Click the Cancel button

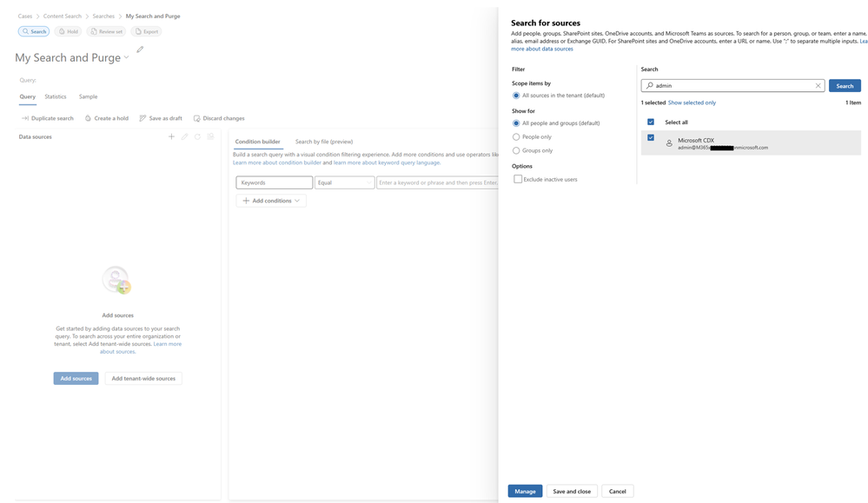pyautogui.click(x=617, y=492)
